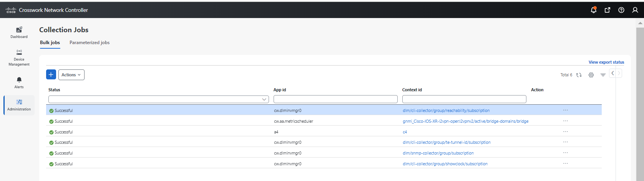644x181 pixels.
Task: Click green success icon in cw.aa.metricscheduler row
Action: pos(51,122)
